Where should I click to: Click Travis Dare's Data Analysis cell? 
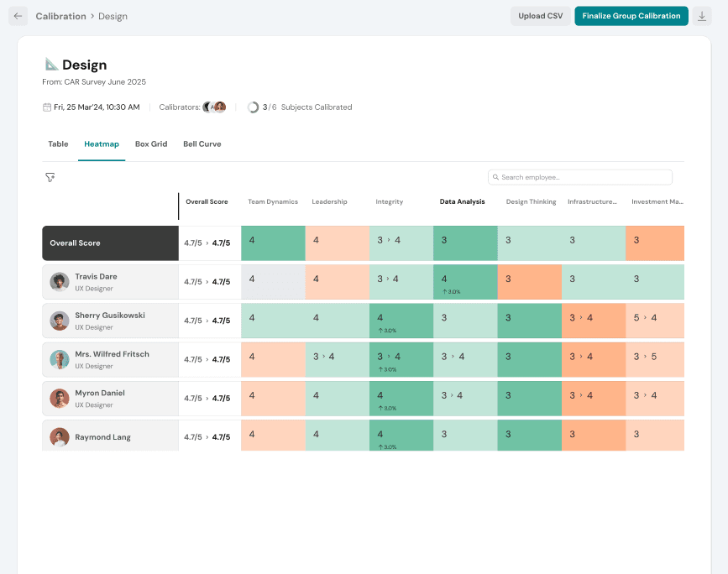pyautogui.click(x=465, y=282)
